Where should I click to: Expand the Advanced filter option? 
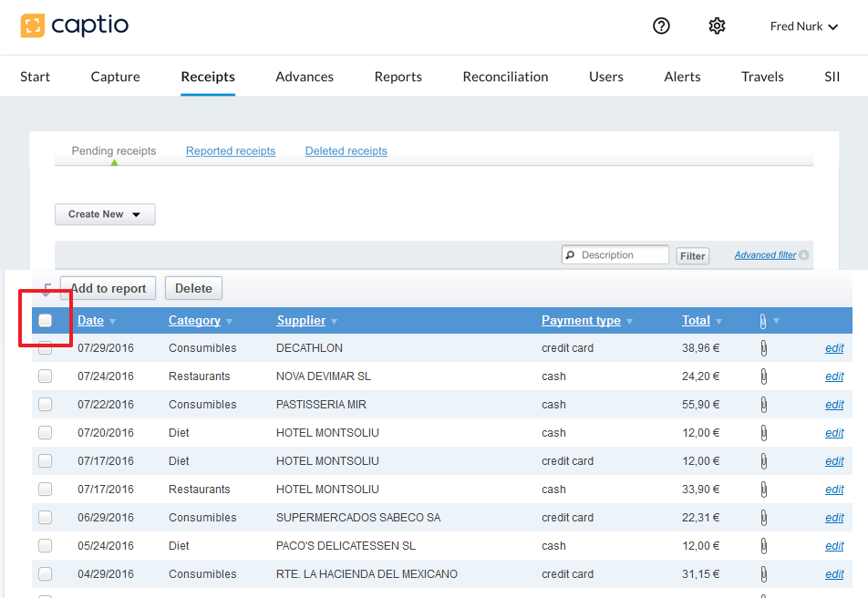click(770, 255)
